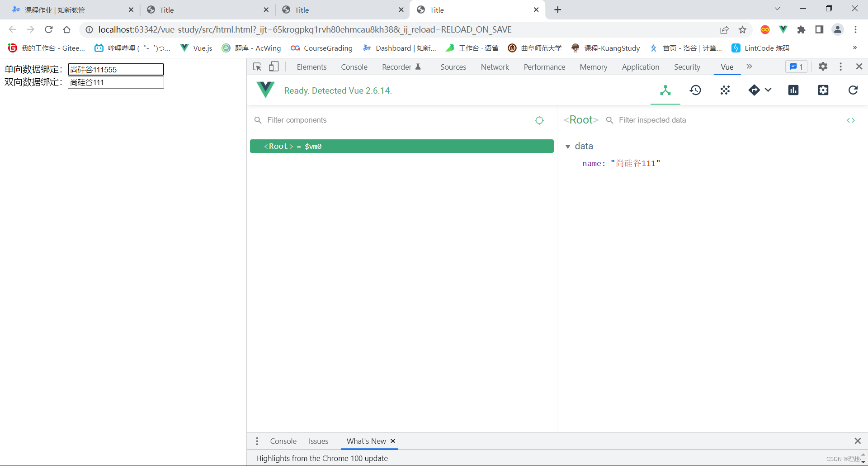Screen dimensions: 868x466
Task: Click the address bar URL
Action: (305, 29)
